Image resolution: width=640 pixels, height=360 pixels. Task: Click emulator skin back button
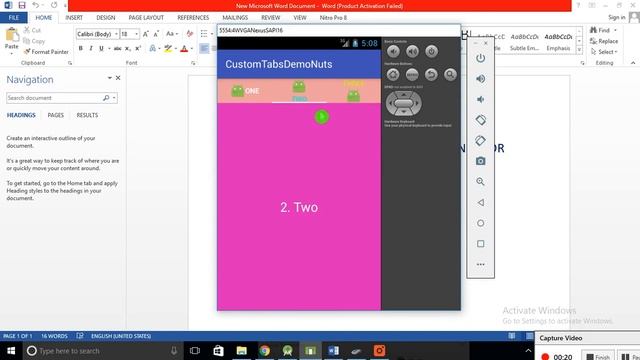(431, 74)
